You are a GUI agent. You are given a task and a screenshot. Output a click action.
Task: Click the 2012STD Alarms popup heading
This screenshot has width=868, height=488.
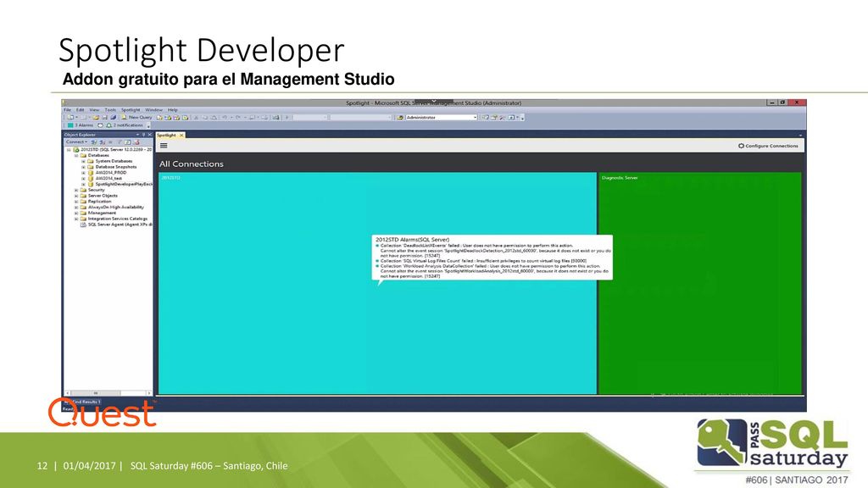413,240
